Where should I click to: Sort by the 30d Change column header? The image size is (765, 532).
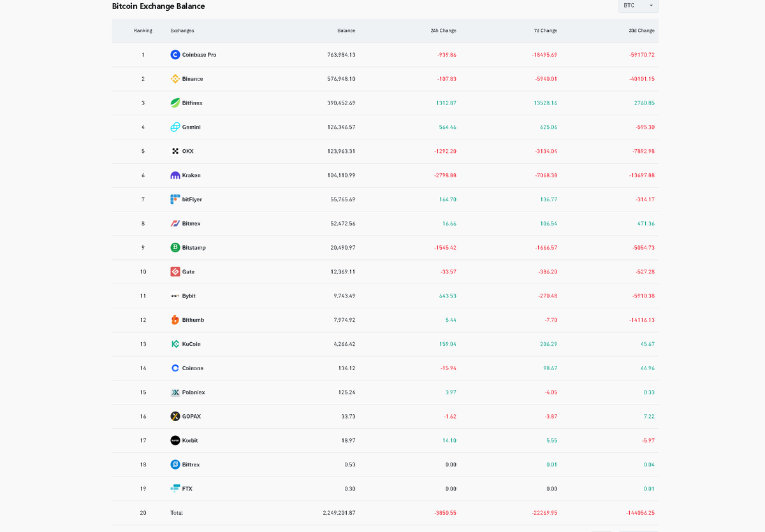(x=641, y=31)
